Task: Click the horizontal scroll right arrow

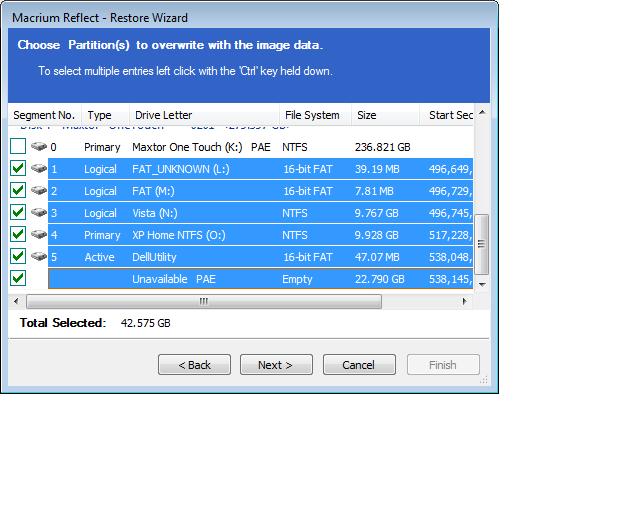Action: click(x=464, y=301)
